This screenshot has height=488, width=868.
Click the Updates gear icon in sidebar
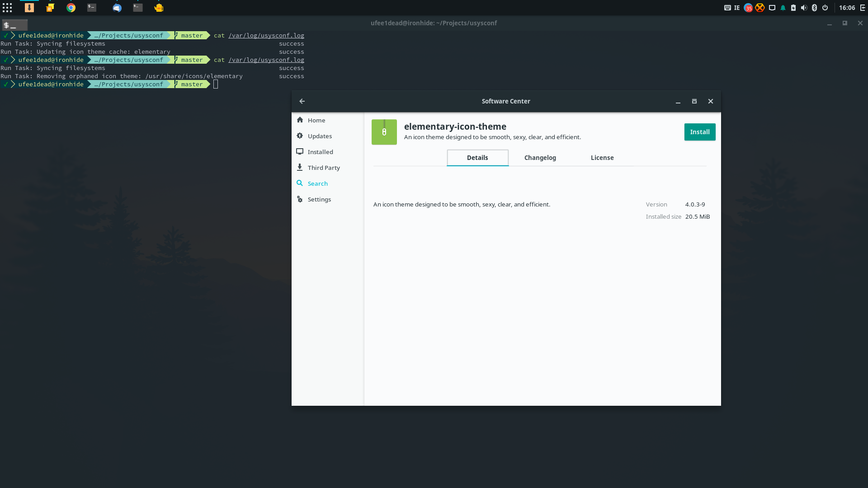pos(300,136)
